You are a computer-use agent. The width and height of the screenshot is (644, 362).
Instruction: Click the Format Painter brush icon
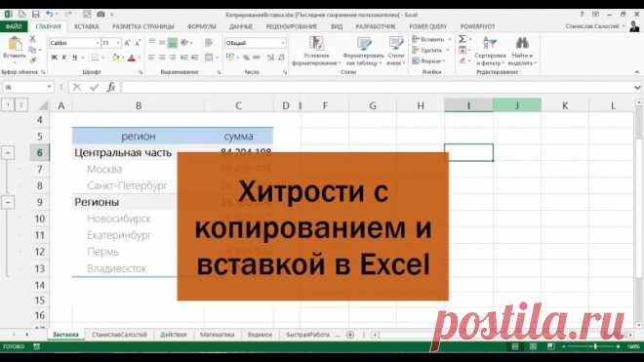pyautogui.click(x=32, y=60)
